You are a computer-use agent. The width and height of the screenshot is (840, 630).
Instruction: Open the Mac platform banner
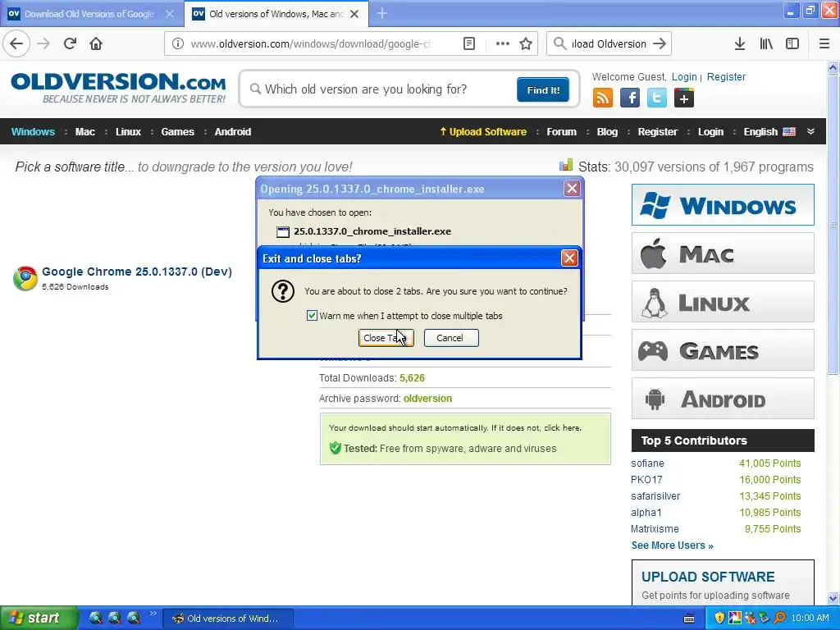[x=723, y=253]
